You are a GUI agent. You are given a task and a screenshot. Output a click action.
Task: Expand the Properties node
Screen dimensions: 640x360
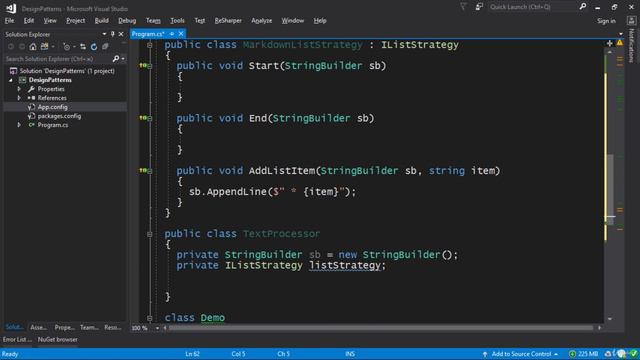tap(19, 89)
